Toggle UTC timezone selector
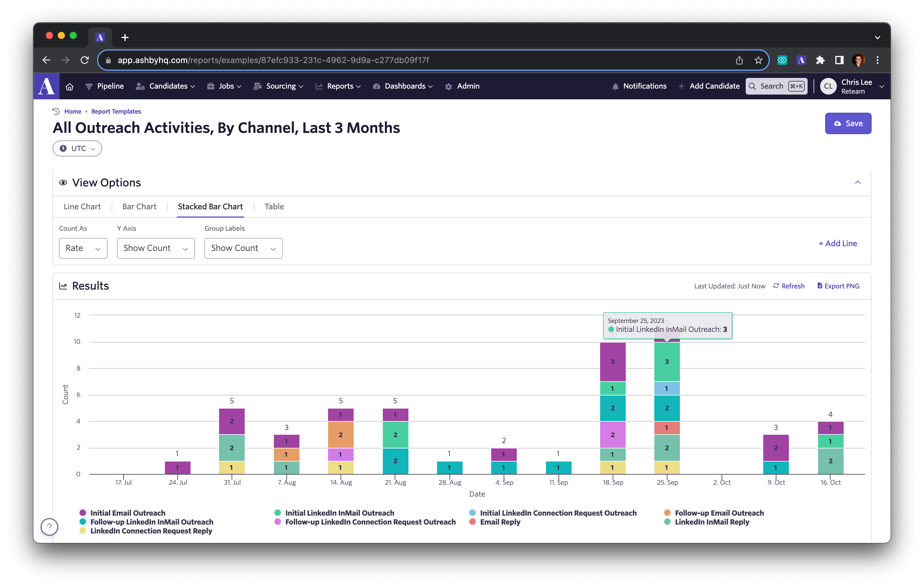Viewport: 924px width, 587px height. click(76, 148)
